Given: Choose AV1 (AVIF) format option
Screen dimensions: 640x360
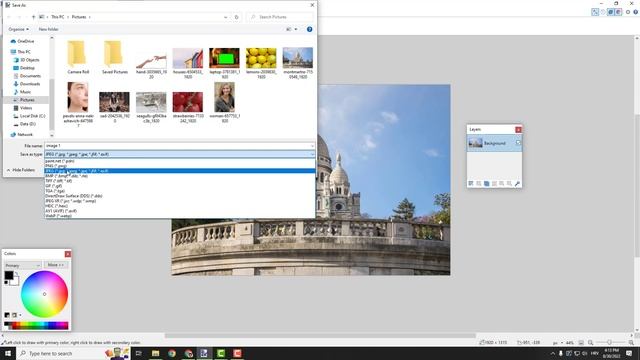Looking at the screenshot, I should click(180, 211).
